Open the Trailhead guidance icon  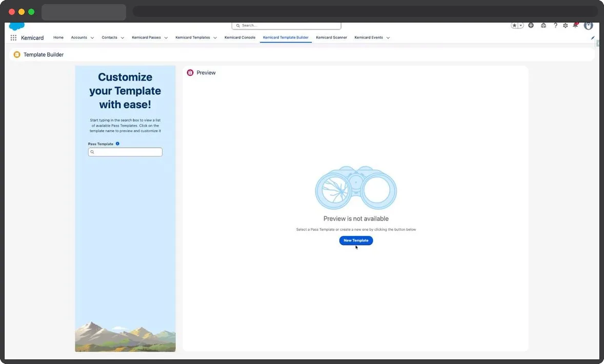click(543, 26)
